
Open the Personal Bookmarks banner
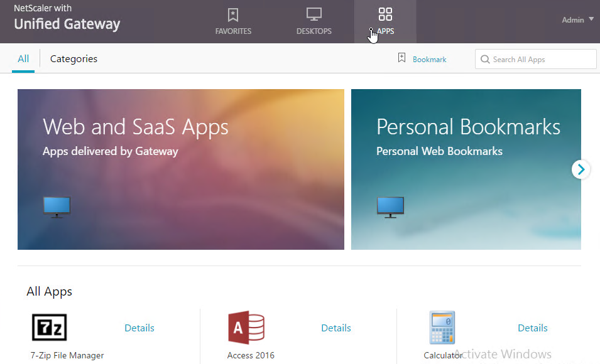point(466,169)
